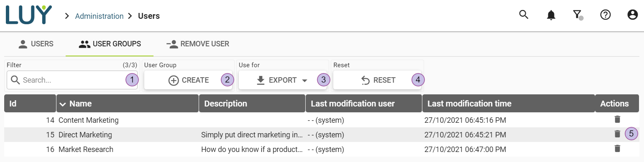Screen dimensions: 644x162
Task: Delete the Market Research group
Action: click(x=617, y=149)
